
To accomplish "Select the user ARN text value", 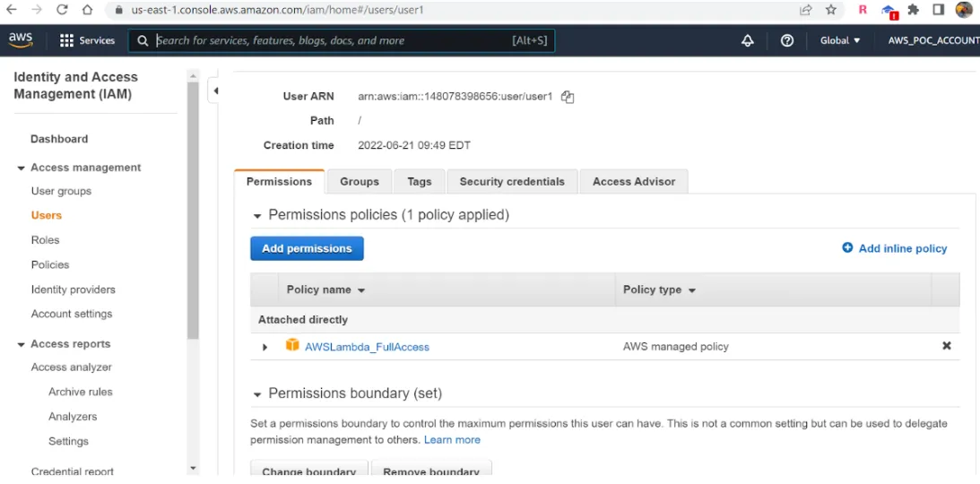I will pyautogui.click(x=455, y=96).
